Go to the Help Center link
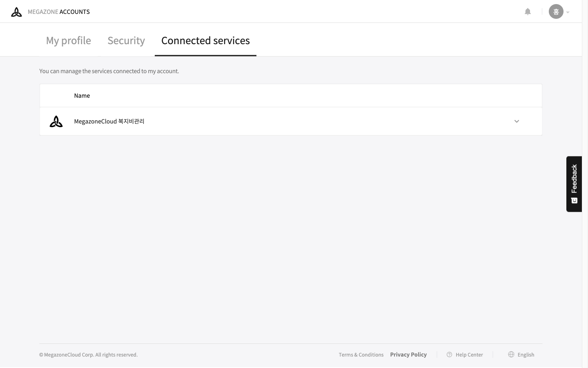This screenshot has width=588, height=368. (469, 355)
